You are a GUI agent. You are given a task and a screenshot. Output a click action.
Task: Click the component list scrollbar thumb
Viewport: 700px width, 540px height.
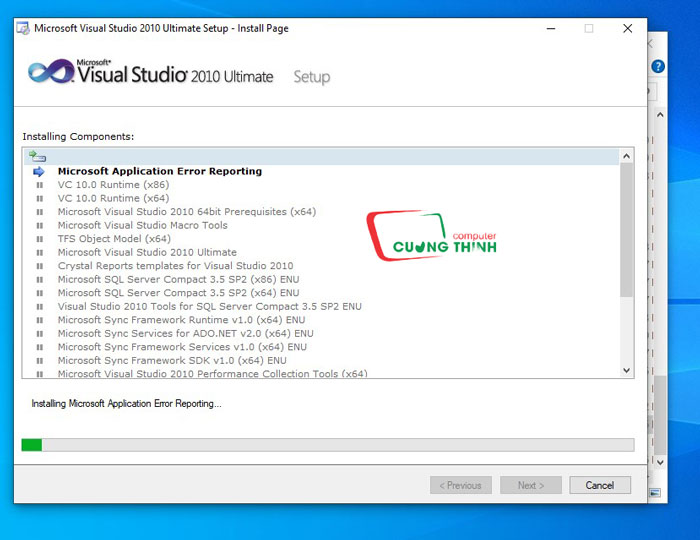626,230
